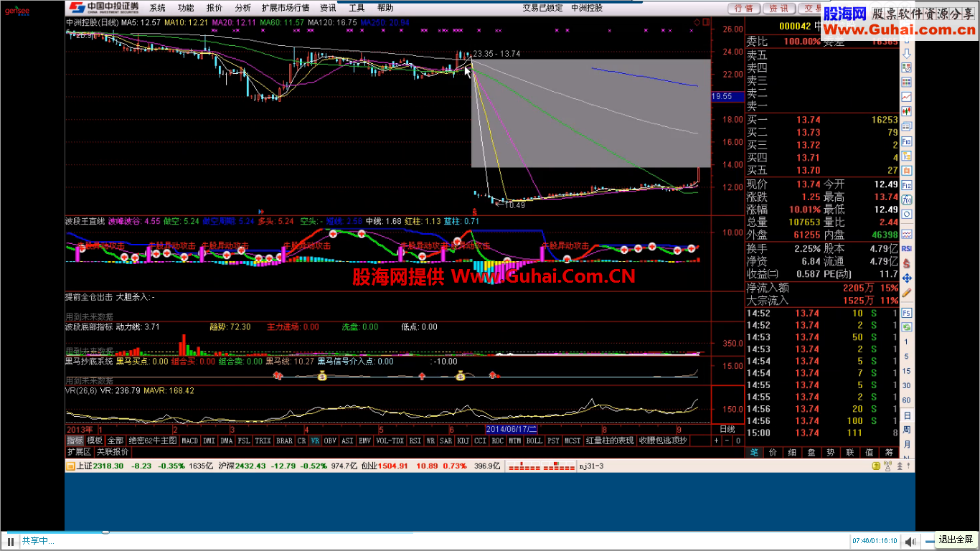Screen dimensions: 980x551
Task: Select the 月 monthly period button
Action: (907, 444)
